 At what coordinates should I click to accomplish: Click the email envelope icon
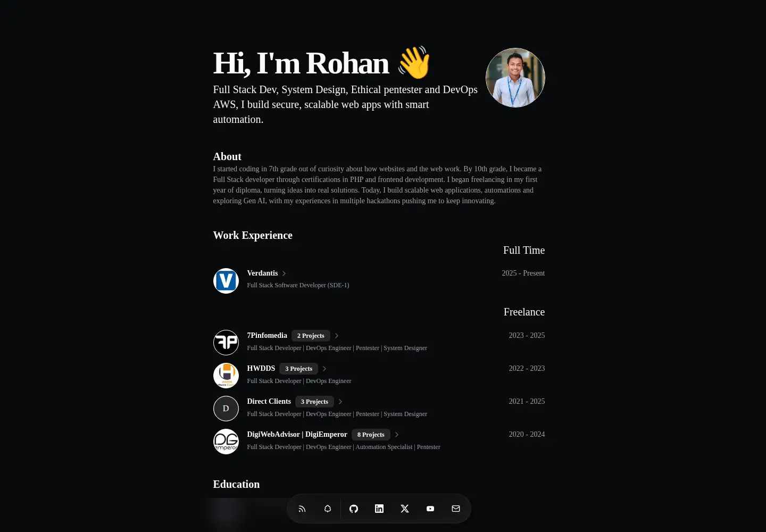point(456,509)
